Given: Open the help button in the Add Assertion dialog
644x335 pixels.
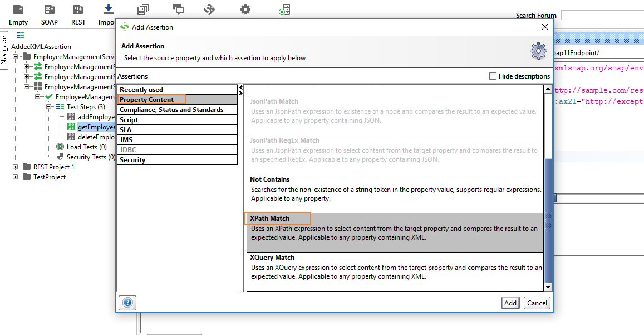Looking at the screenshot, I should tap(127, 303).
